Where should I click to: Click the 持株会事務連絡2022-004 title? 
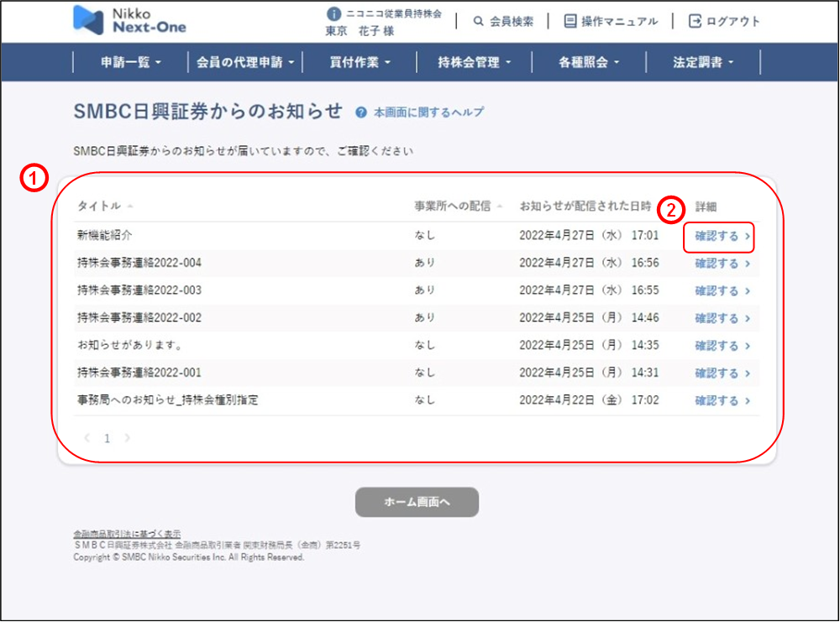[x=139, y=263]
